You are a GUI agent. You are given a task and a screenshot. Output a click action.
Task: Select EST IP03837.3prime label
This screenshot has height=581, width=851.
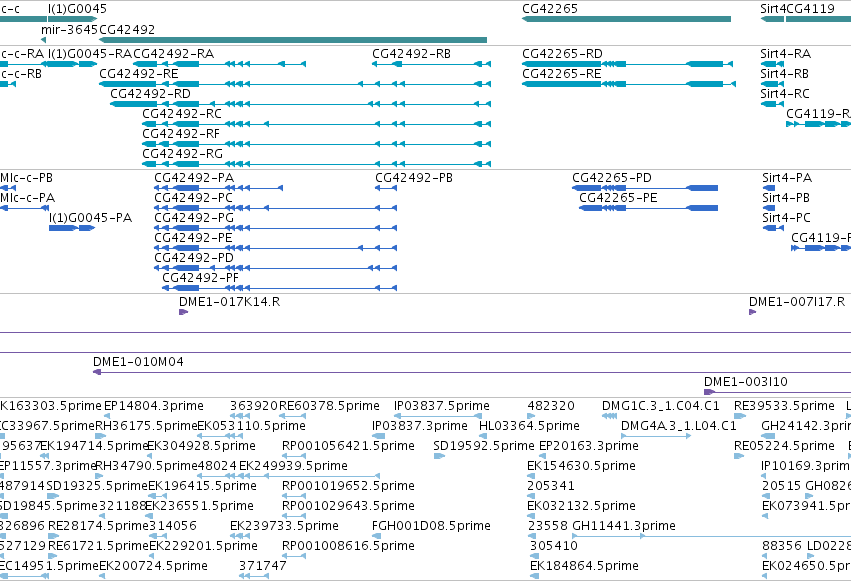click(420, 426)
